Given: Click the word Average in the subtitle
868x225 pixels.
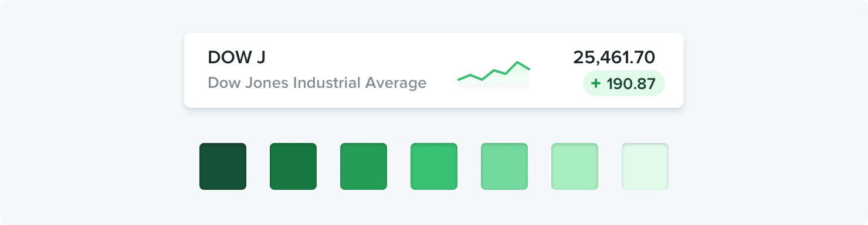Looking at the screenshot, I should coord(396,83).
